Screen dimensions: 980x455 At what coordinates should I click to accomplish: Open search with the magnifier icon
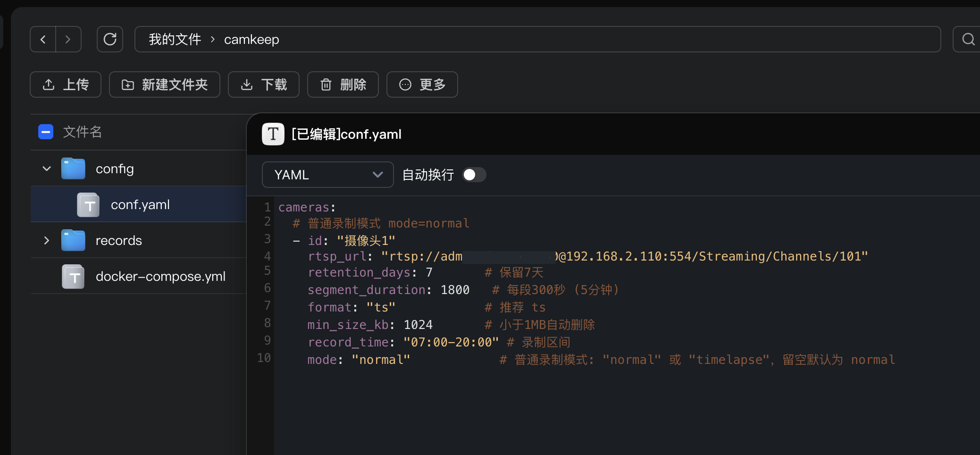(968, 39)
